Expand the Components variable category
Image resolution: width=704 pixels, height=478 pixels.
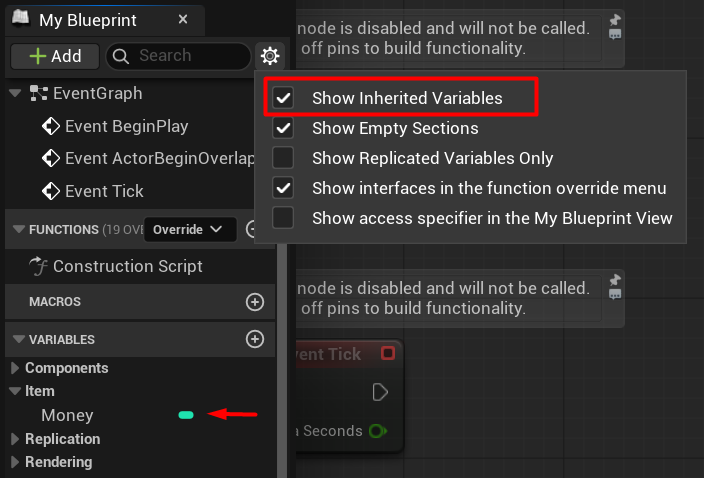tap(15, 368)
